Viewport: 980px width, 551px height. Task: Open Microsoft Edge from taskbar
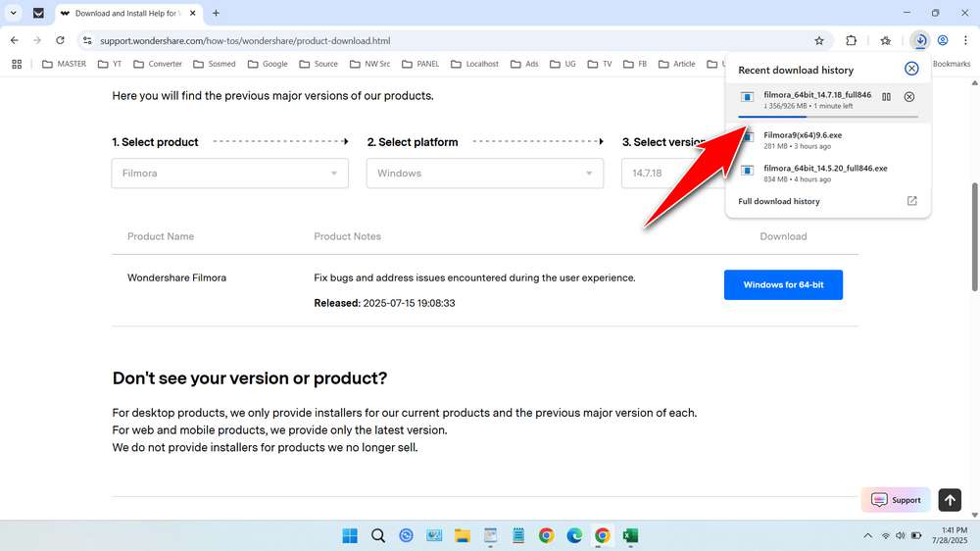(x=574, y=535)
